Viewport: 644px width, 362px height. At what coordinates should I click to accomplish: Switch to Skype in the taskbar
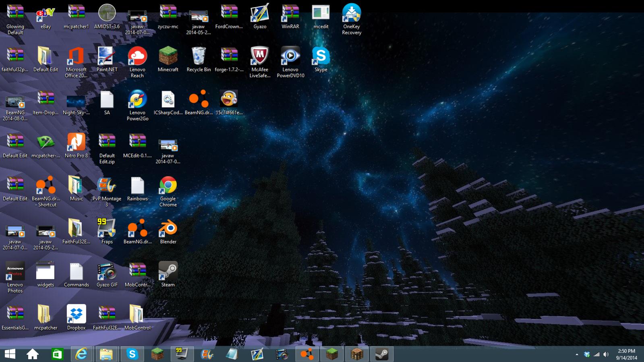coord(132,354)
